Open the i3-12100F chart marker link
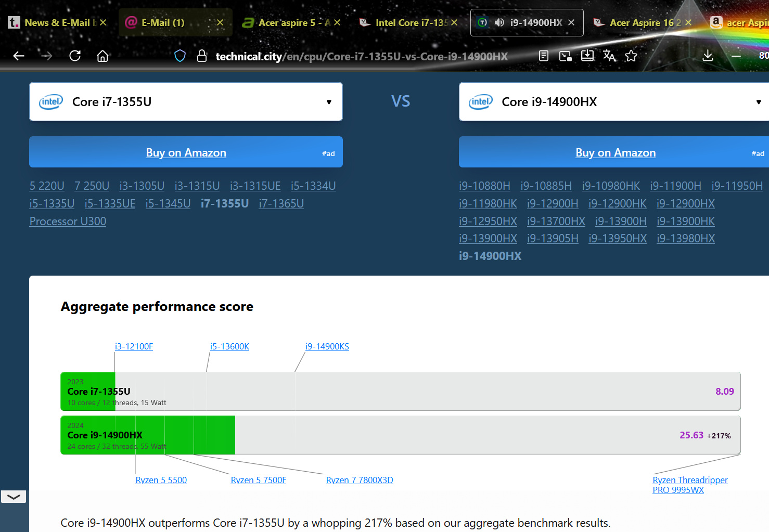The image size is (769, 532). coord(134,346)
